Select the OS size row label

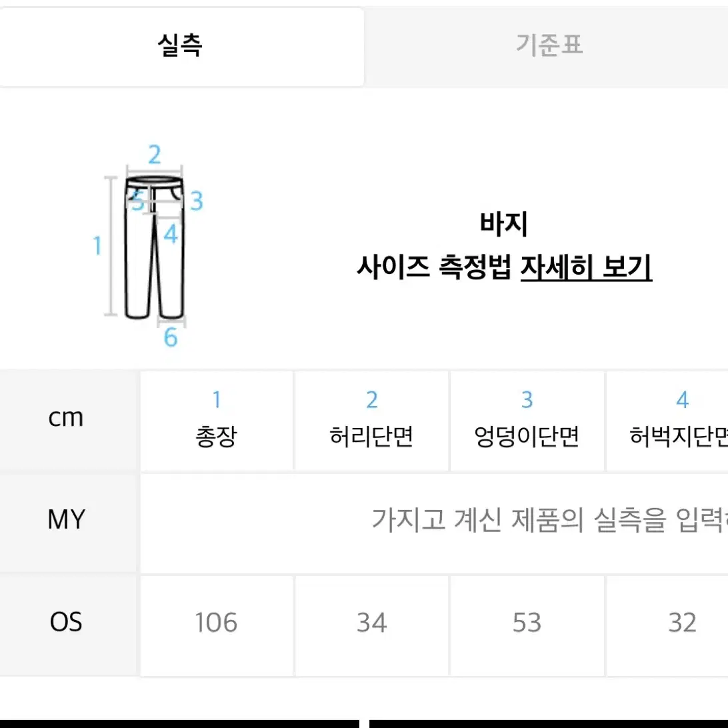(66, 622)
